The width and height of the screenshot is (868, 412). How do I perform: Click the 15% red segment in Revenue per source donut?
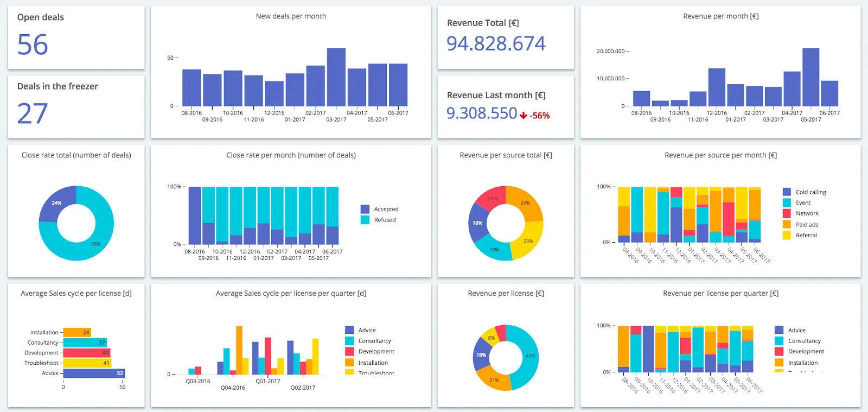492,198
